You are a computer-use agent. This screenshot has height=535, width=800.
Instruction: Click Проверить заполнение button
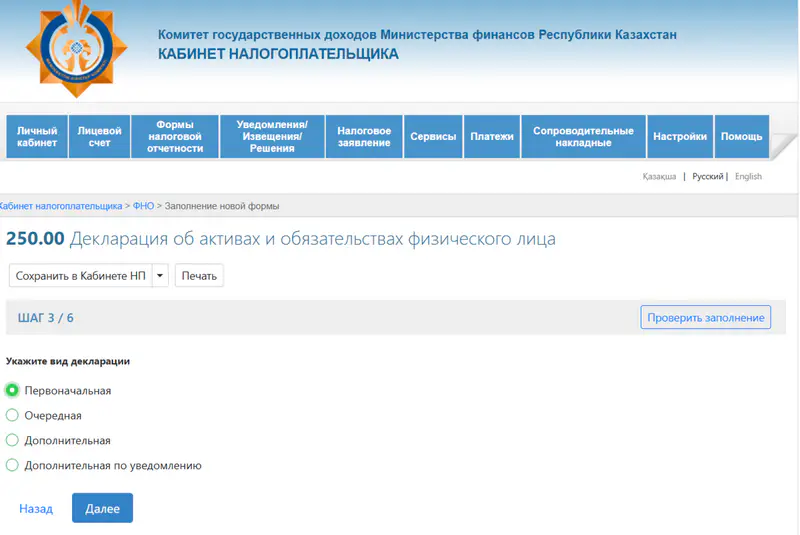705,318
